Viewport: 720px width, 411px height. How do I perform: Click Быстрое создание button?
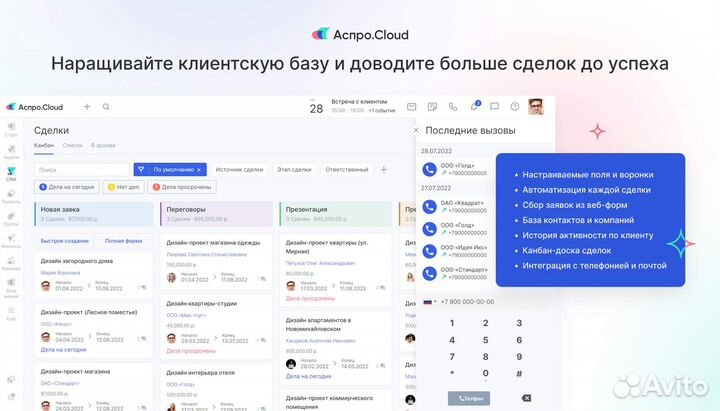tap(65, 241)
